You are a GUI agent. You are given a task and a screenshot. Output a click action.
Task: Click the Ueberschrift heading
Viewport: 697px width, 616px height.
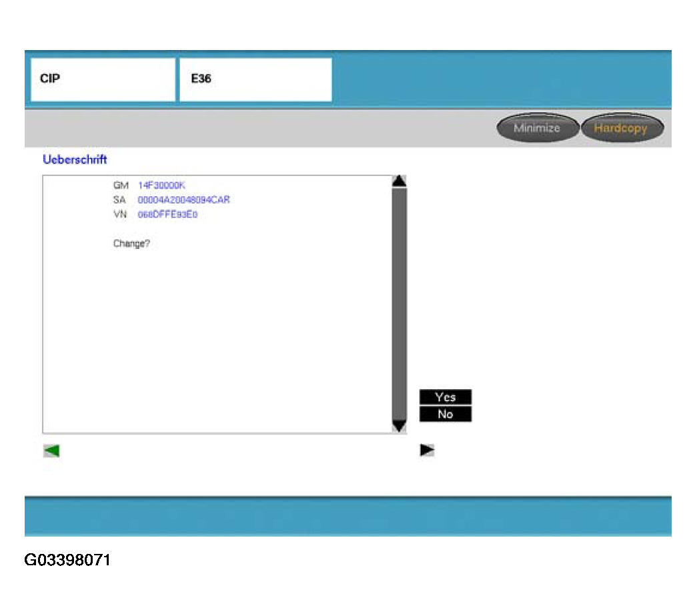pyautogui.click(x=75, y=160)
